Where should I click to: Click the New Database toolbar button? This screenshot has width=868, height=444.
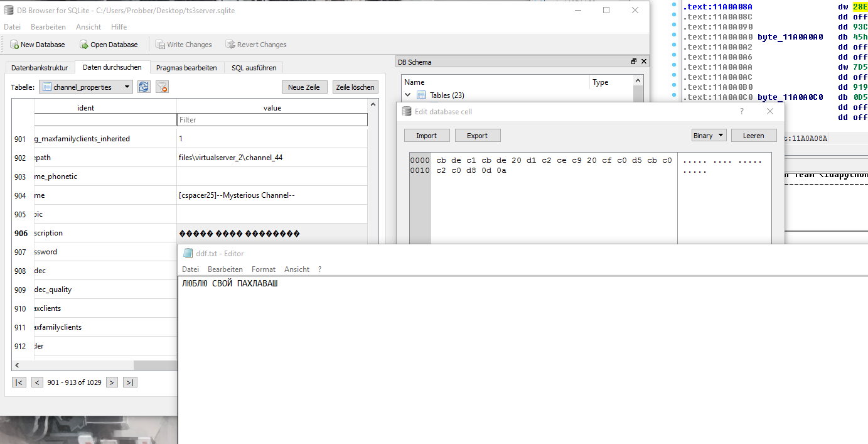38,45
